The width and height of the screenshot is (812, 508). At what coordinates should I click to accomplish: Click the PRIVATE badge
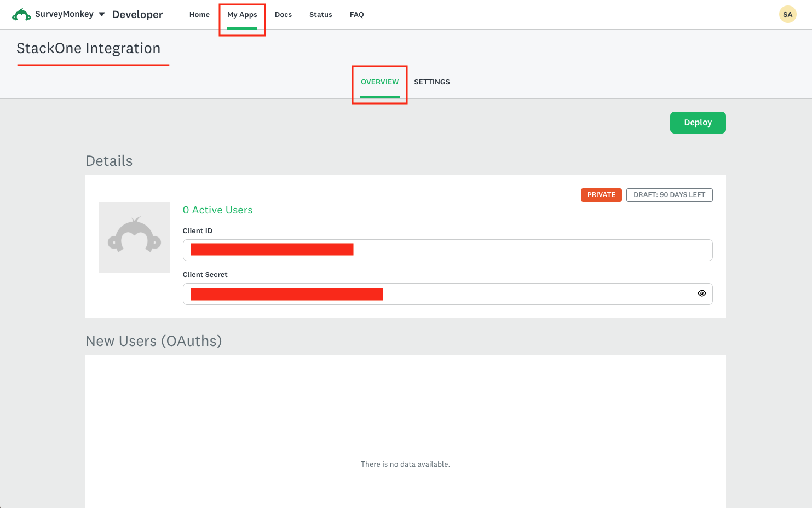point(601,195)
